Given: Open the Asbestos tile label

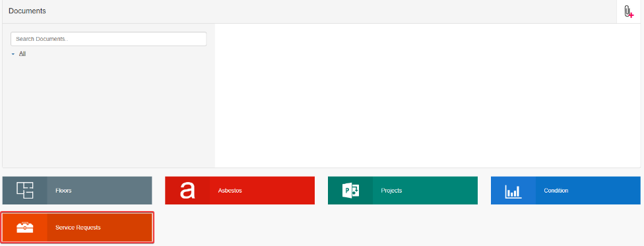Looking at the screenshot, I should (230, 191).
